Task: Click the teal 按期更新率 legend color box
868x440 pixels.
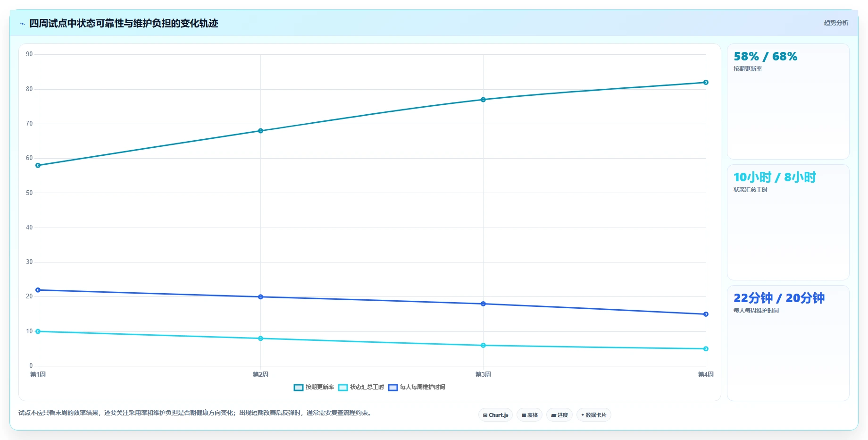Action: coord(299,388)
